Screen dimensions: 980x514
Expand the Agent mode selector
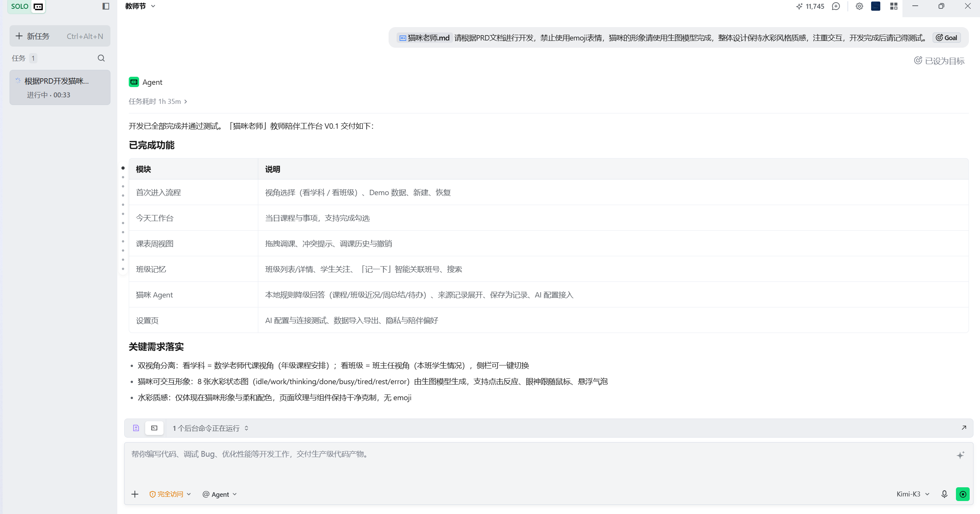(x=220, y=494)
